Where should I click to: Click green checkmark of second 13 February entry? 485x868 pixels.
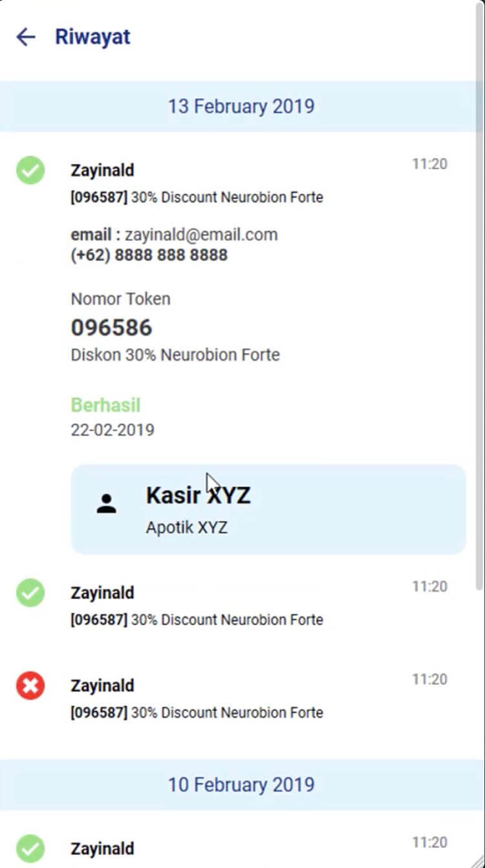[30, 593]
